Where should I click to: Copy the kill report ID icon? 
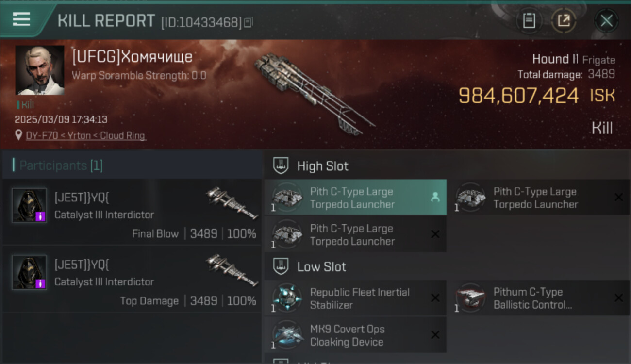coord(249,22)
